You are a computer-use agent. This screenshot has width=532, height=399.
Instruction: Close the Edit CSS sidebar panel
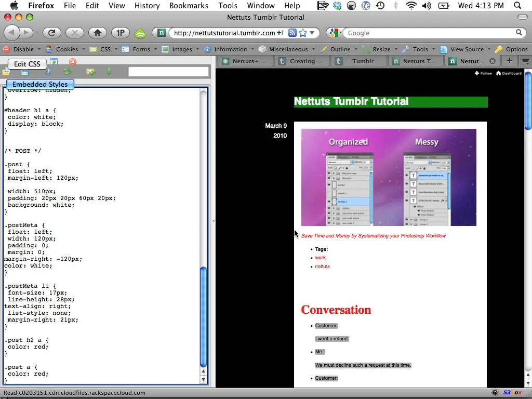click(73, 62)
